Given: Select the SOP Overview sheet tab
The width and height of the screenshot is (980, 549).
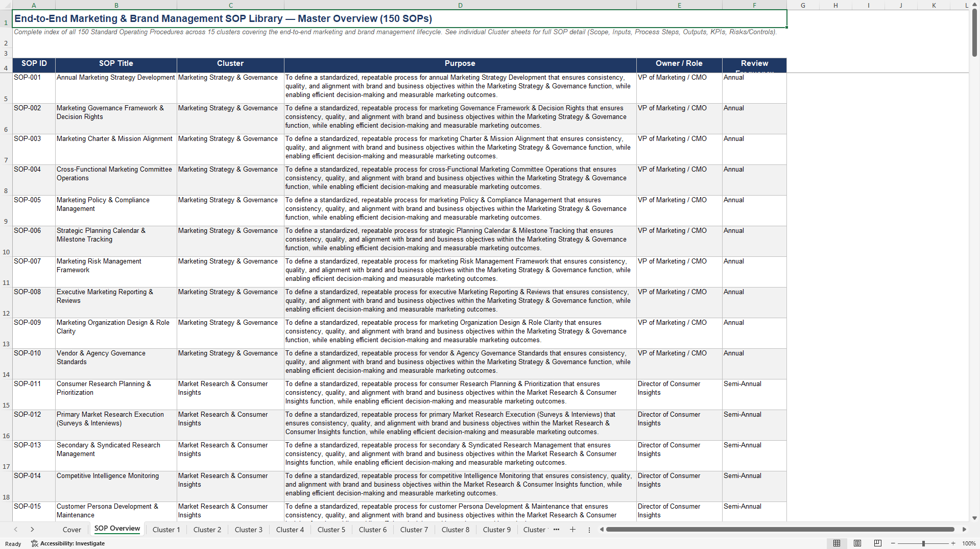Looking at the screenshot, I should (x=117, y=529).
